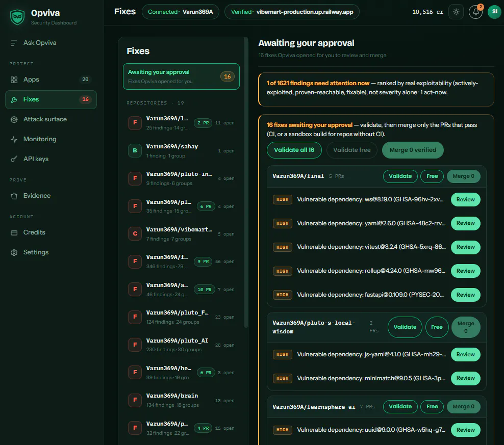Click Validate all 16 button
The height and width of the screenshot is (445, 504).
[294, 150]
